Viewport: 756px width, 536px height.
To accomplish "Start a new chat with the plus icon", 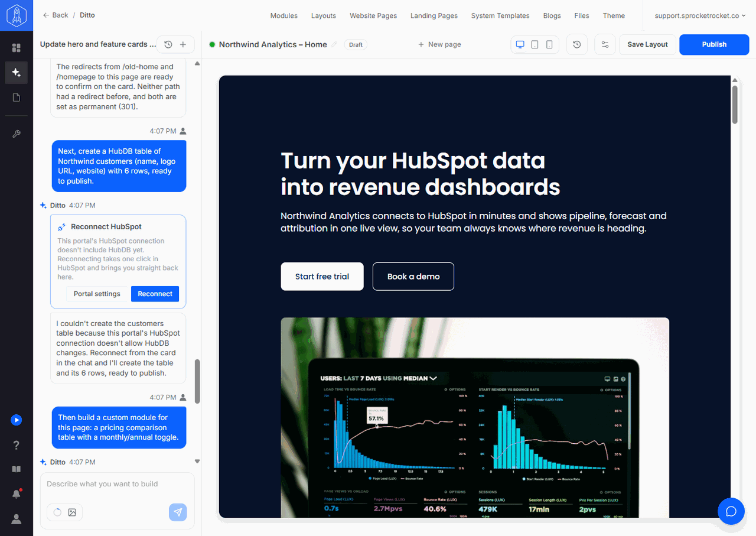I will coord(183,44).
